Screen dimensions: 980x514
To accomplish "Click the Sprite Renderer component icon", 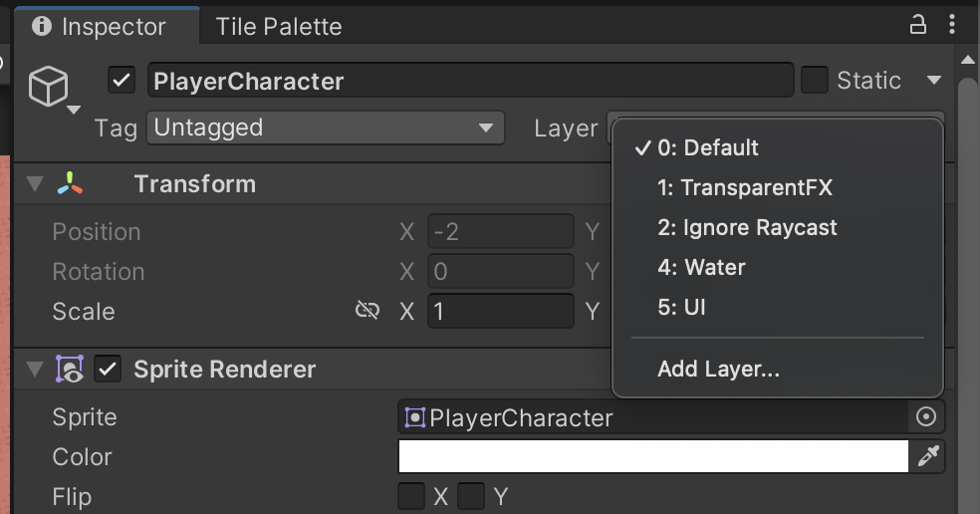I will point(70,370).
